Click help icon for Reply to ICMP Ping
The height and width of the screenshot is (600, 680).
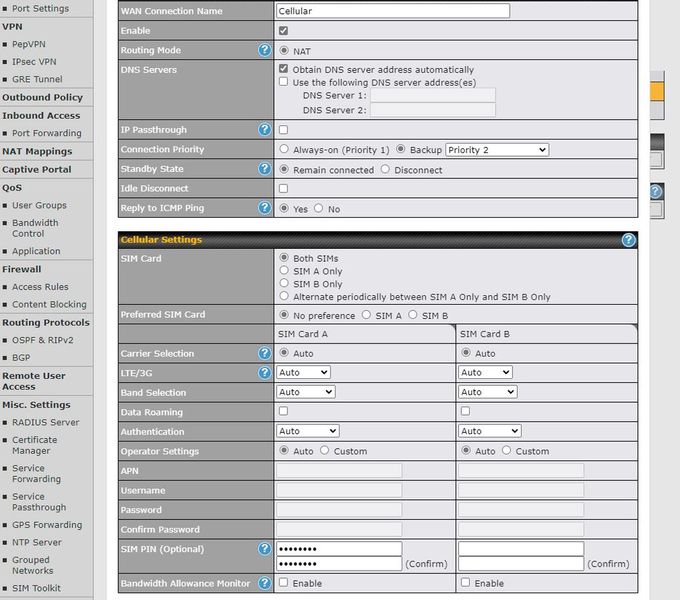click(x=264, y=208)
